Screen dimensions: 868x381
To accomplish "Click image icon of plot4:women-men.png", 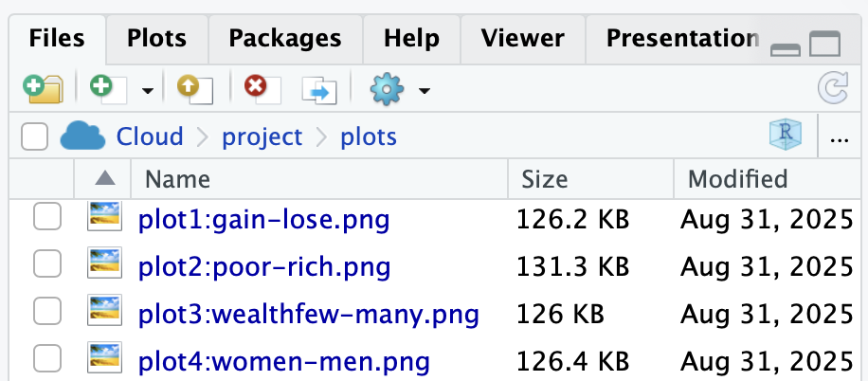I will pos(104,358).
